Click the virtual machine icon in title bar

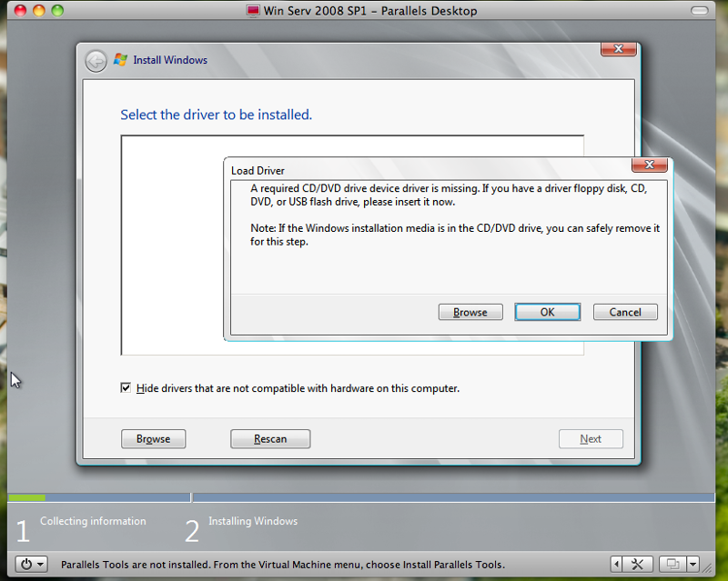click(253, 11)
